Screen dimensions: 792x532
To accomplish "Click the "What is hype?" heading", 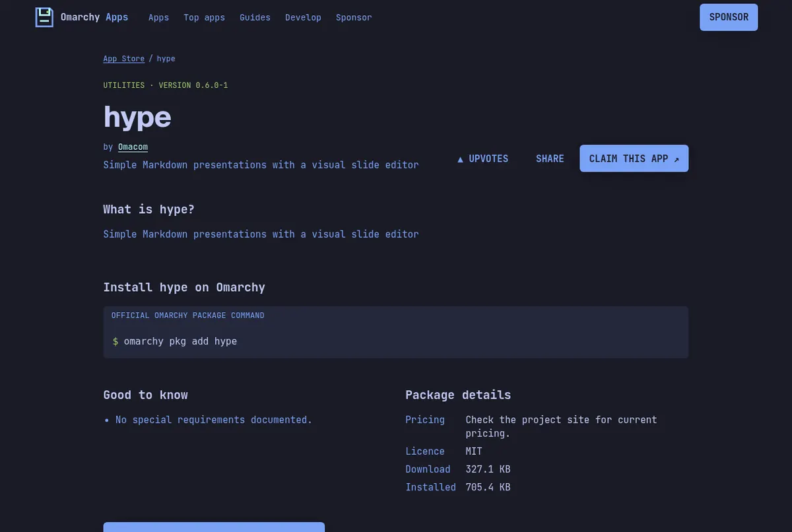I will 148,209.
